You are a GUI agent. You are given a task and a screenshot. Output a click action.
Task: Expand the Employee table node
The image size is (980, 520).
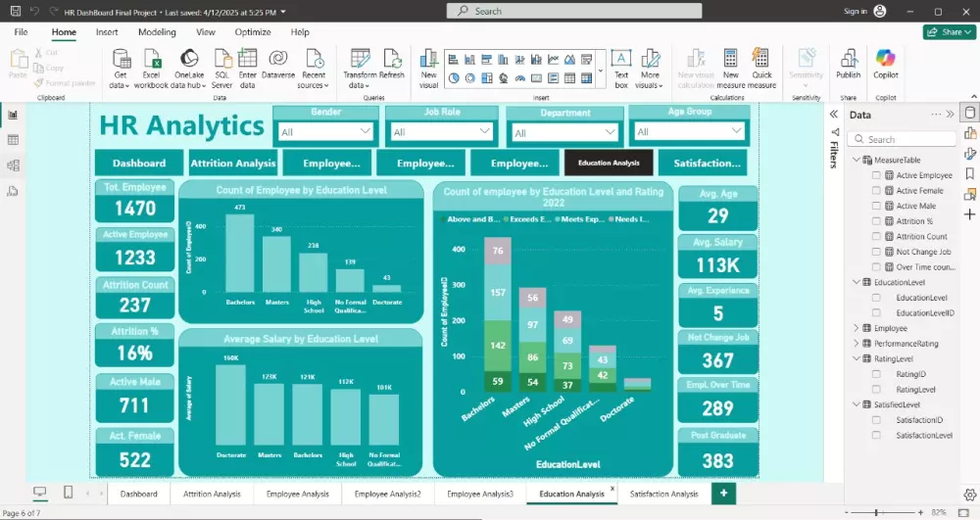click(857, 328)
